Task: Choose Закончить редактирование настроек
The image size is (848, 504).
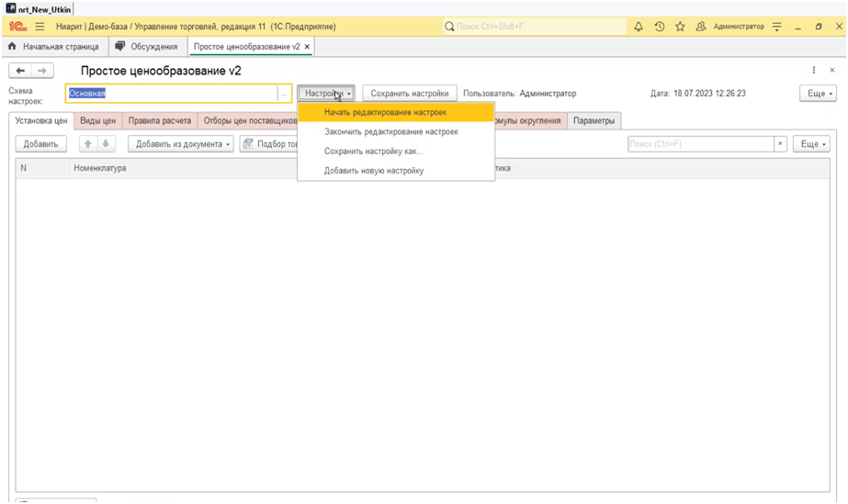Action: [396, 132]
